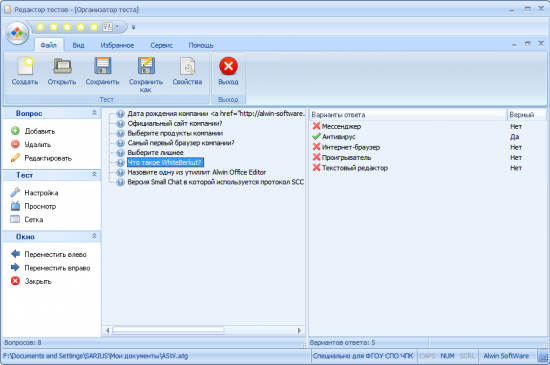Click red cross icon next to Проигрыватель

coord(316,157)
